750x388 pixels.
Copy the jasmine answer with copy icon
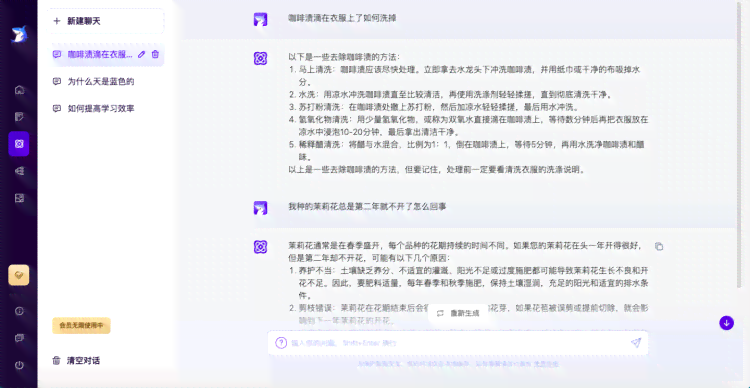[659, 246]
